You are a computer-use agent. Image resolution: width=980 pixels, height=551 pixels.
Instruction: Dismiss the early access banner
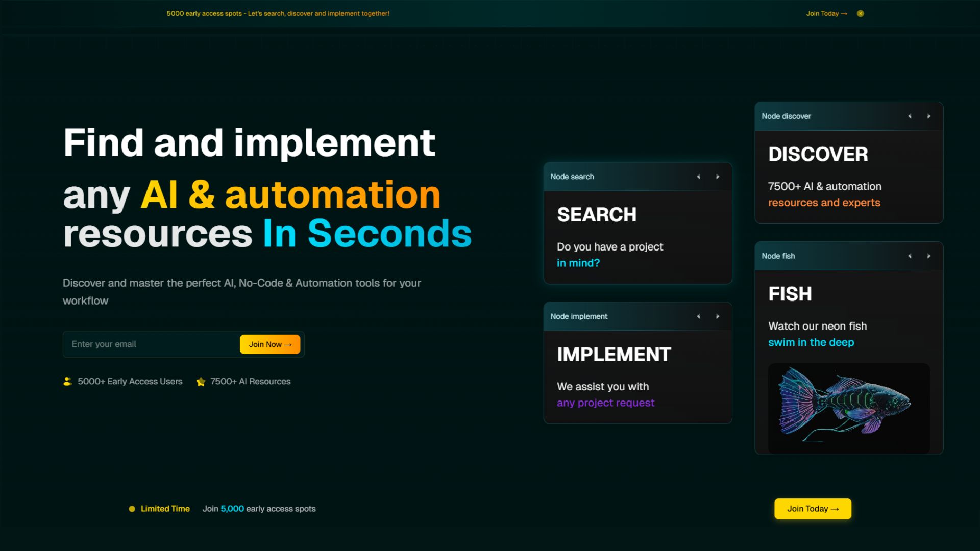point(860,13)
